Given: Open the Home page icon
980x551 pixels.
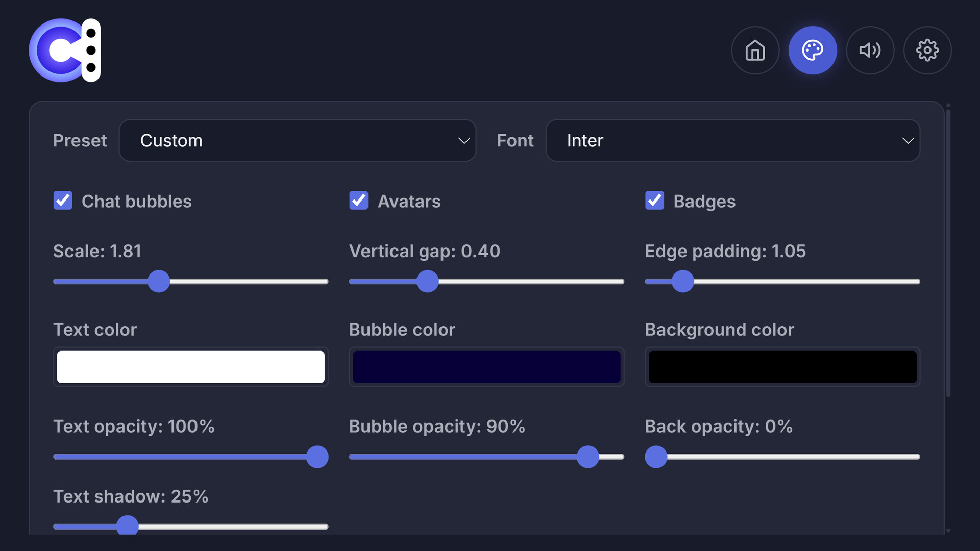Looking at the screenshot, I should tap(755, 50).
